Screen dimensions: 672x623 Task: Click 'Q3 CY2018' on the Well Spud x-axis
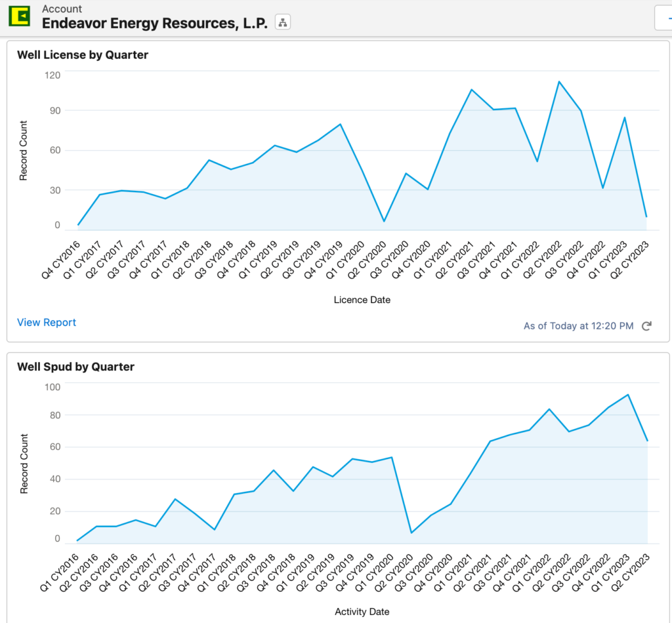pos(257,573)
